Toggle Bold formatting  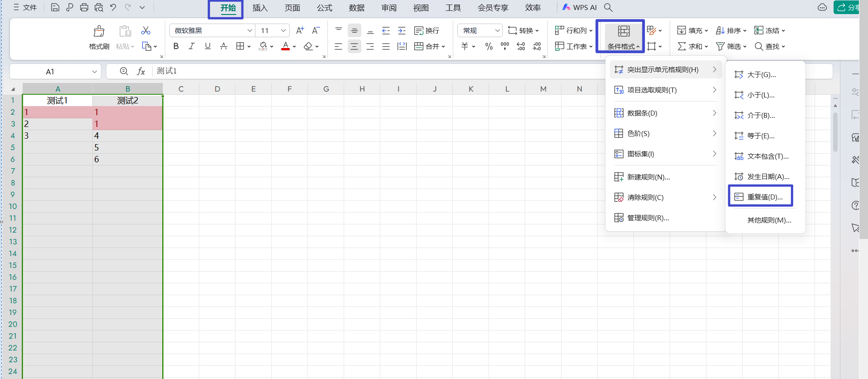176,46
